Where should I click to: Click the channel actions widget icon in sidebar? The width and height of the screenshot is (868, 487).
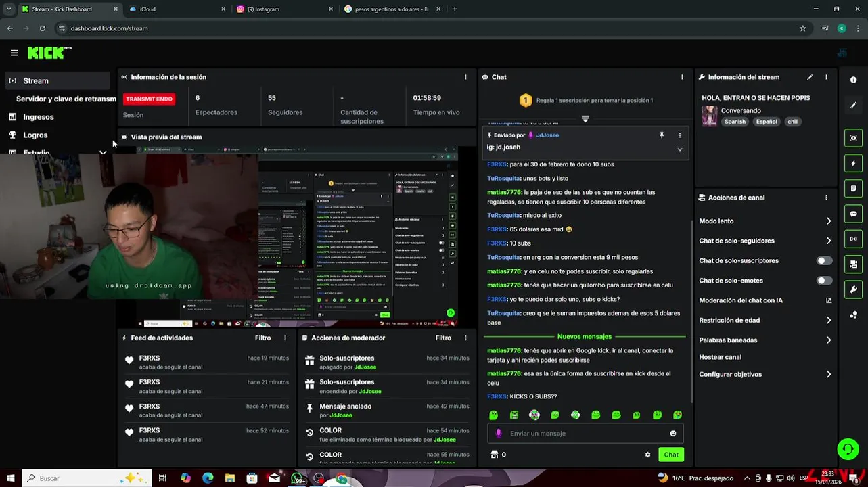pos(853,264)
